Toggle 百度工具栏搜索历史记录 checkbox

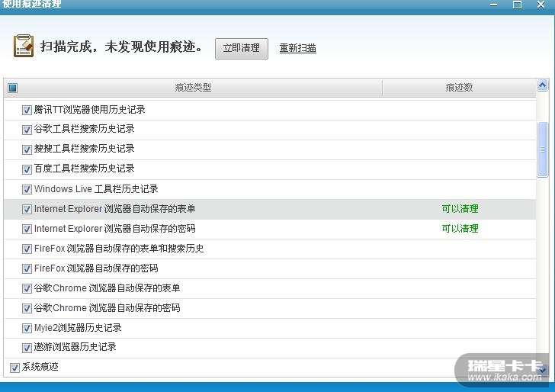point(27,169)
